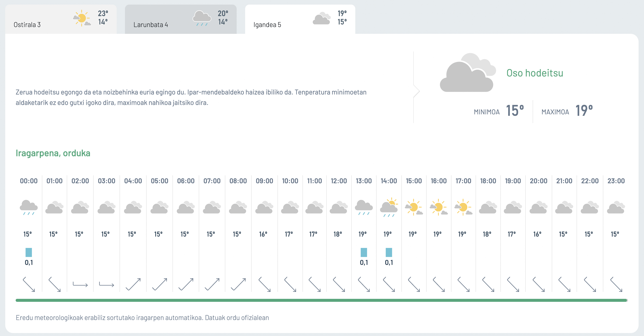The image size is (644, 336).
Task: Click the cloud icon under 18:00
Action: coord(488,207)
